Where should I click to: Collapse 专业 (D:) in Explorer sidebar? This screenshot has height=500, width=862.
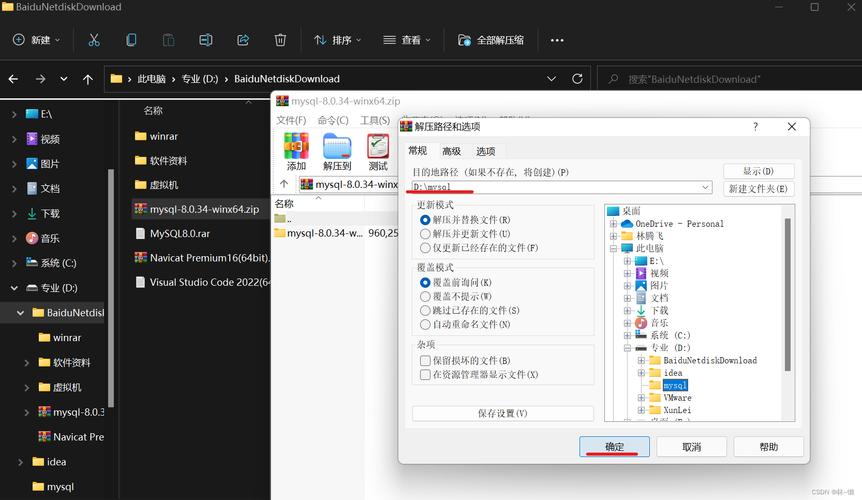tap(14, 287)
